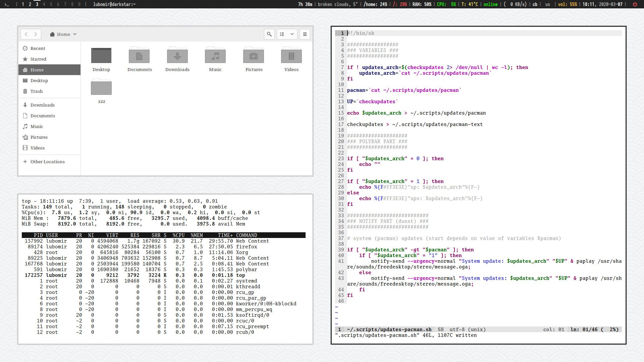
Task: Open the Pictures folder icon
Action: pyautogui.click(x=254, y=56)
